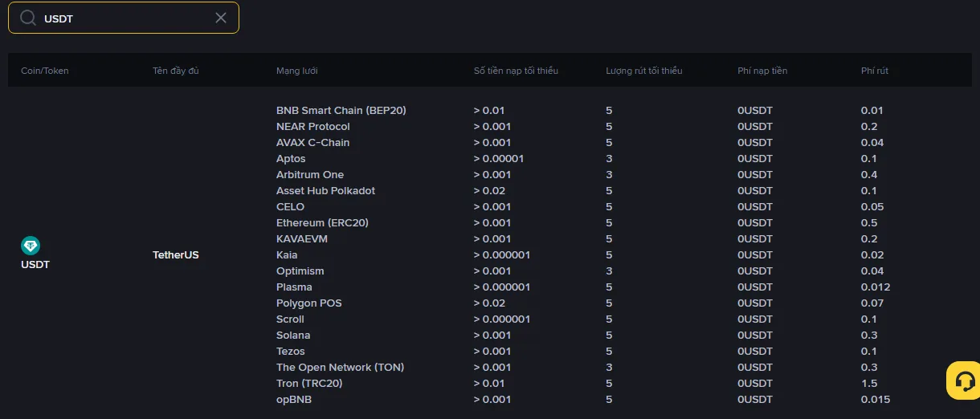Click the Số tiền nạp tối thiểu header
The width and height of the screenshot is (980, 419).
pyautogui.click(x=516, y=71)
